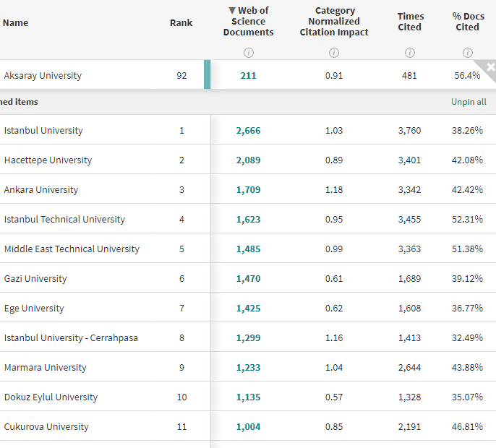Click the Unpin all link
Image resolution: width=496 pixels, height=448 pixels.
click(x=469, y=102)
